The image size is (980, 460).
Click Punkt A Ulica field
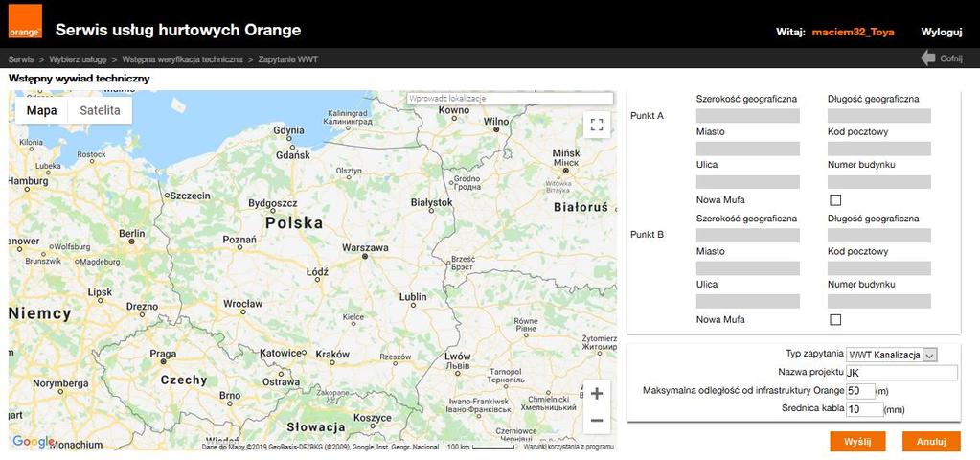747,182
